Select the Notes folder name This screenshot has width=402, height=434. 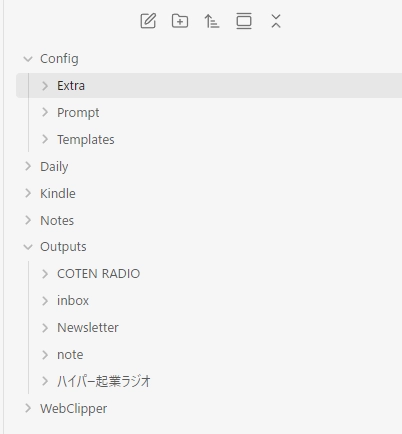pos(57,220)
